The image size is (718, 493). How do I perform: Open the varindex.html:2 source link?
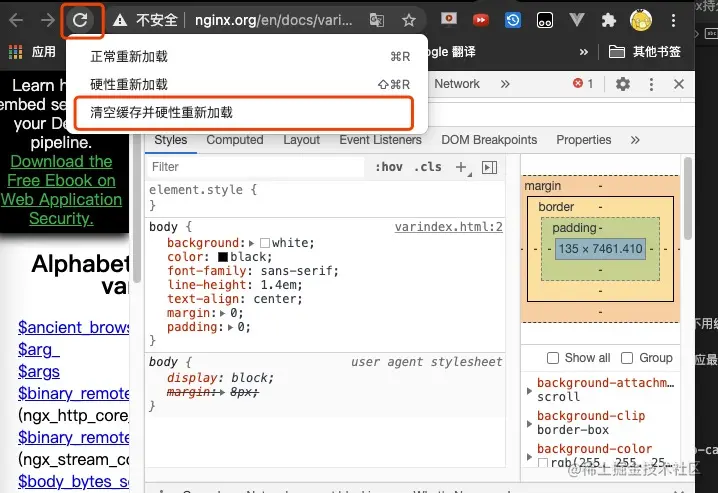tap(448, 227)
